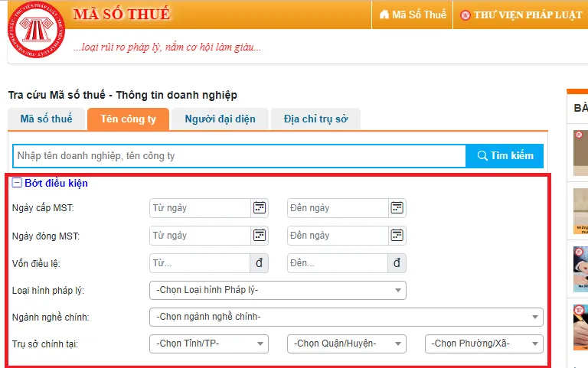Click the đ currency addon of Vốn điều lệ Đến
This screenshot has height=368, width=588.
(397, 263)
